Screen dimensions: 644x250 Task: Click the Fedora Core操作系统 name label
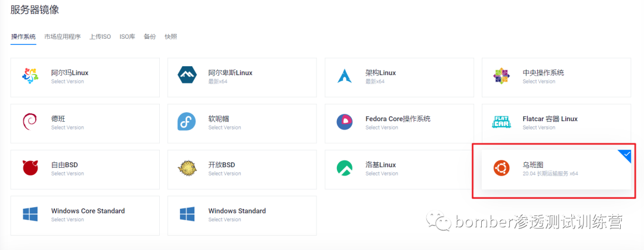tap(398, 119)
